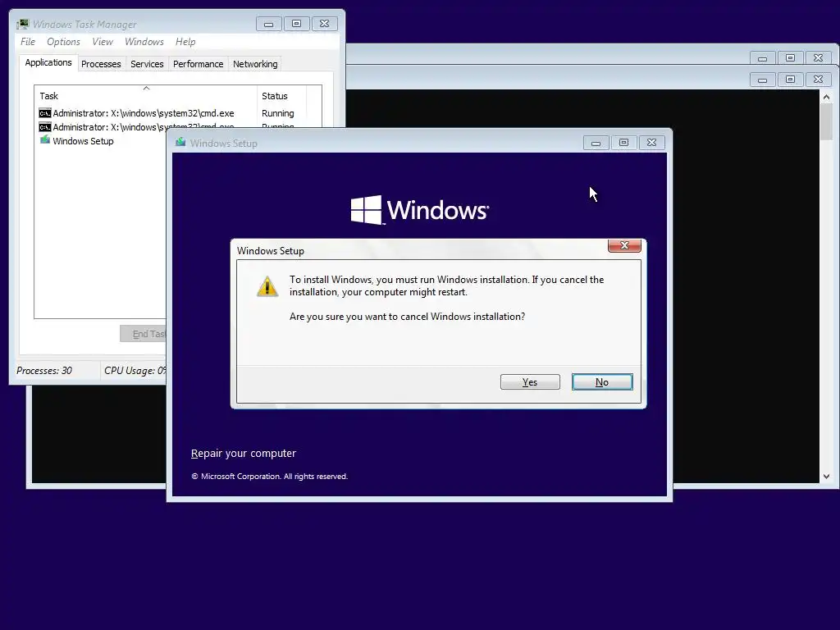Image resolution: width=840 pixels, height=630 pixels.
Task: Click the End Task button in Task Manager
Action: [144, 334]
